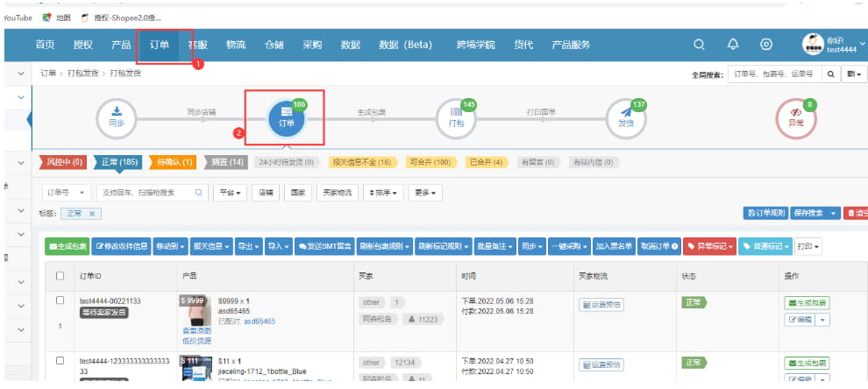Open the 报关信息 customs info dropdown

coord(211,247)
